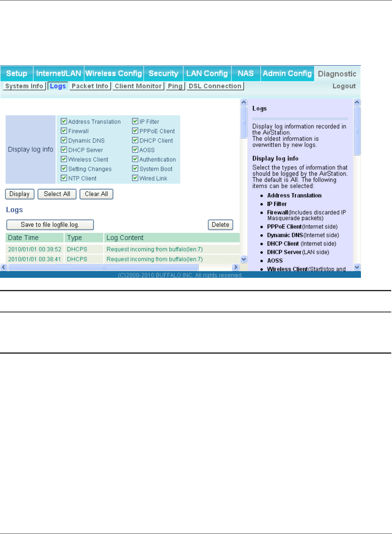Click the Date Time column header
Image resolution: width=392 pixels, height=534 pixels.
pyautogui.click(x=35, y=238)
